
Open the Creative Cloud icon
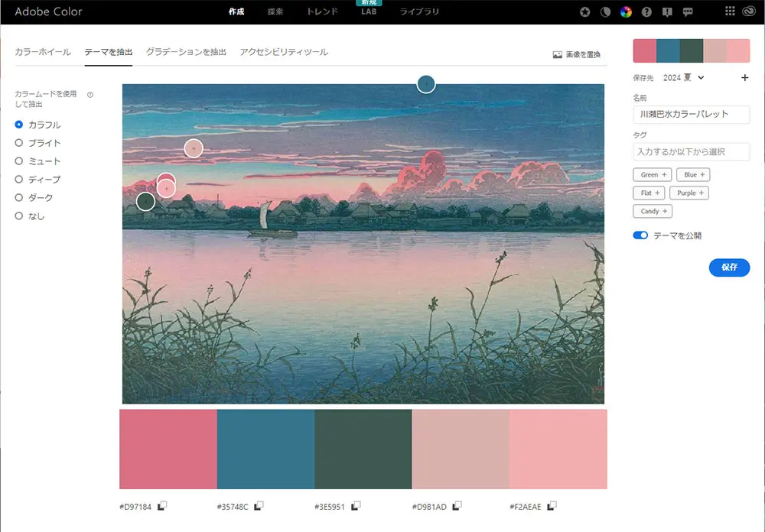(749, 11)
